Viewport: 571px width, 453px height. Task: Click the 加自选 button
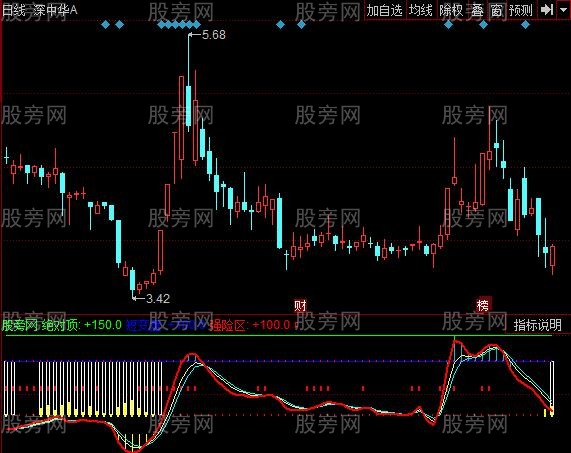(x=384, y=10)
